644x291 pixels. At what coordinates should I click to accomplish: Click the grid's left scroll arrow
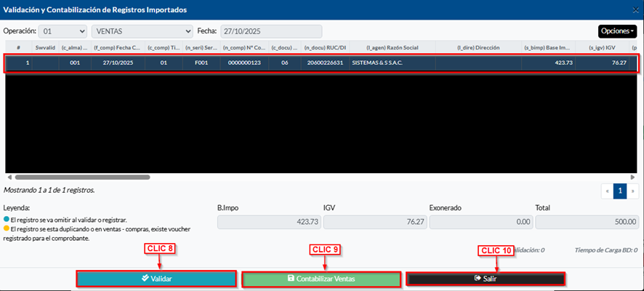[9, 177]
